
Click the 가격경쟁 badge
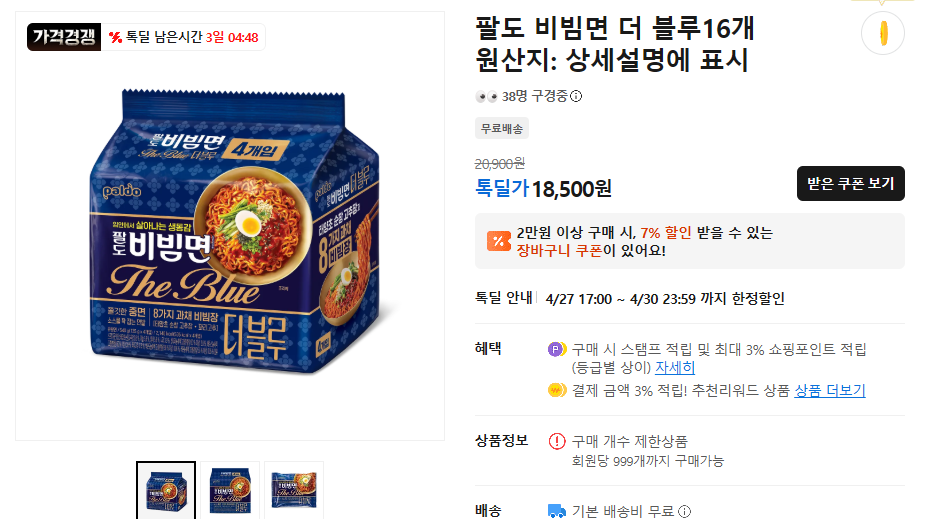pyautogui.click(x=64, y=38)
